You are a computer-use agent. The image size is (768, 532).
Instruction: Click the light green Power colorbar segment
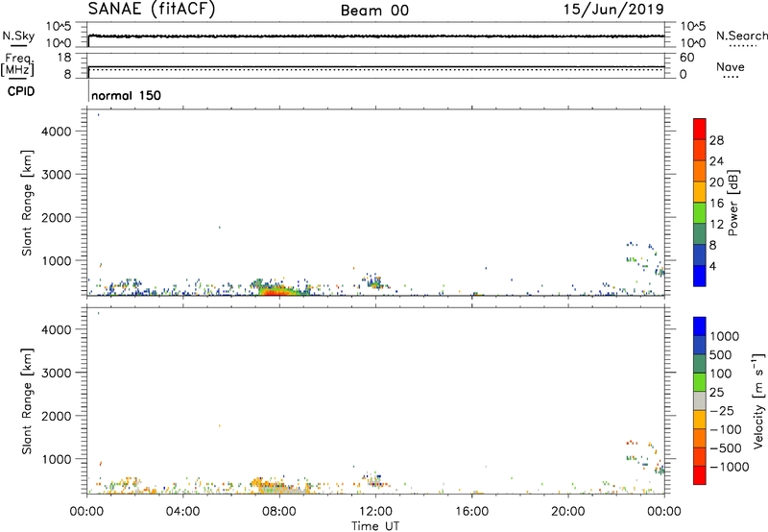700,212
